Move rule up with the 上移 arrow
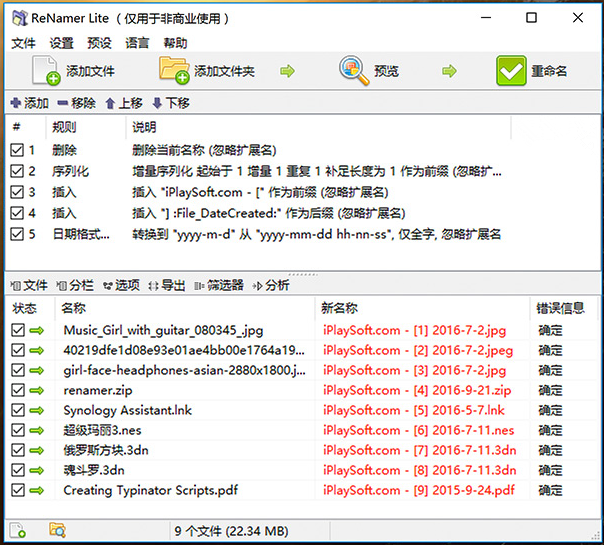 pos(110,103)
